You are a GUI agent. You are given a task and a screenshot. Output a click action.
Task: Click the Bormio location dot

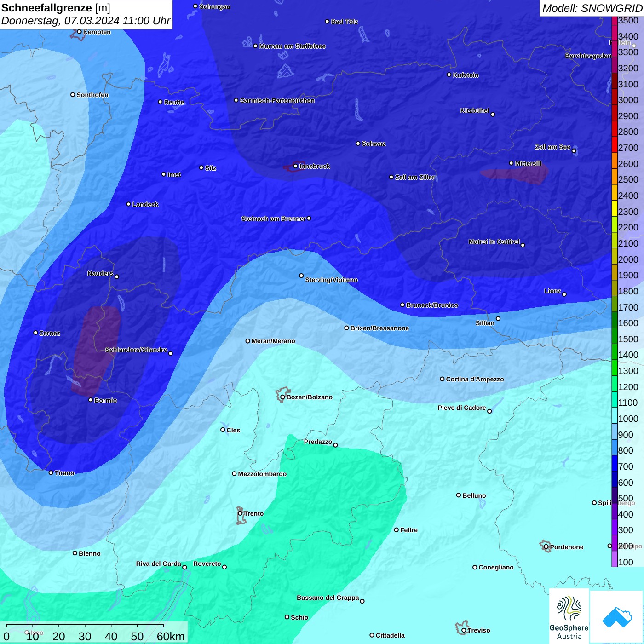click(91, 400)
